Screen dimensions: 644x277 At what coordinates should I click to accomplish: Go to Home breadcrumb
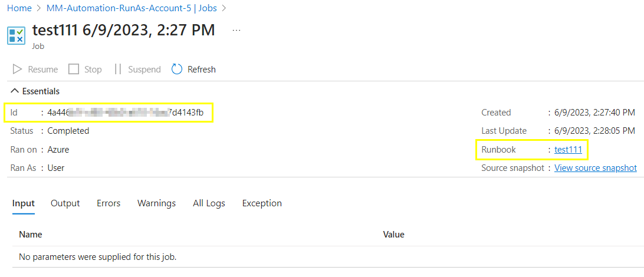coord(19,8)
